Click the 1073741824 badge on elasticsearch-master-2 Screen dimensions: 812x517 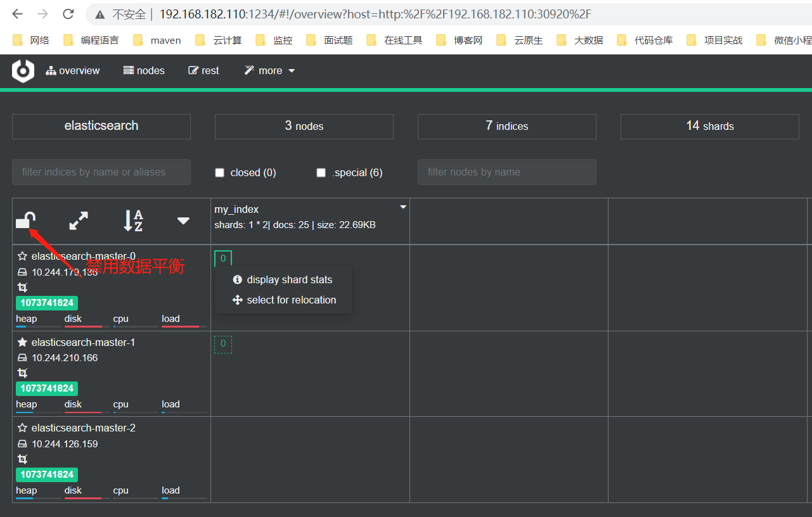[47, 475]
